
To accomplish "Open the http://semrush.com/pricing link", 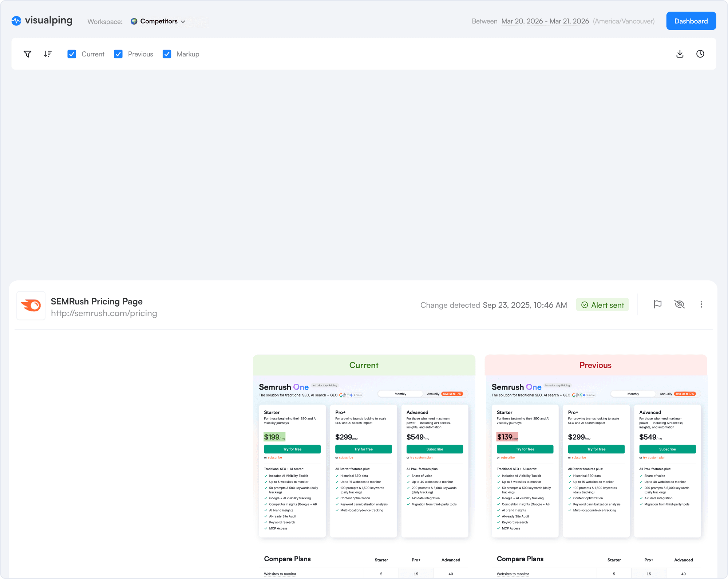I will pos(104,313).
